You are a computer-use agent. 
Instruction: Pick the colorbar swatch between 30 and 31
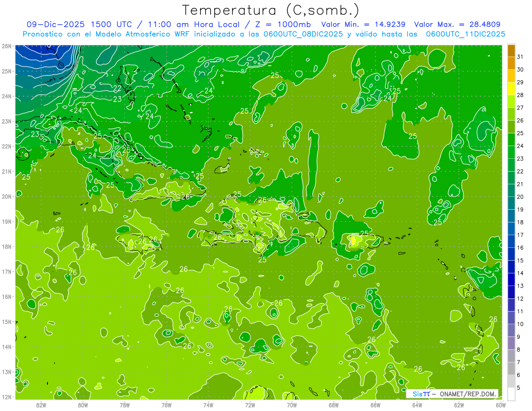click(x=511, y=63)
